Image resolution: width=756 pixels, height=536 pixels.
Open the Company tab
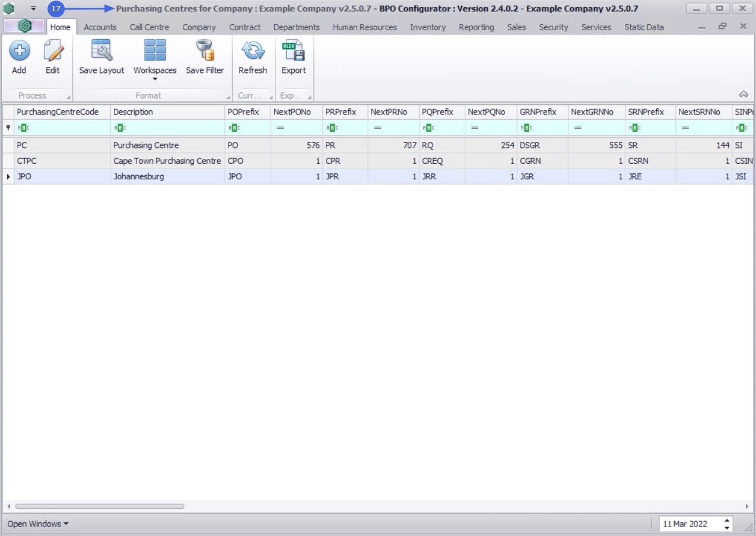pyautogui.click(x=199, y=27)
